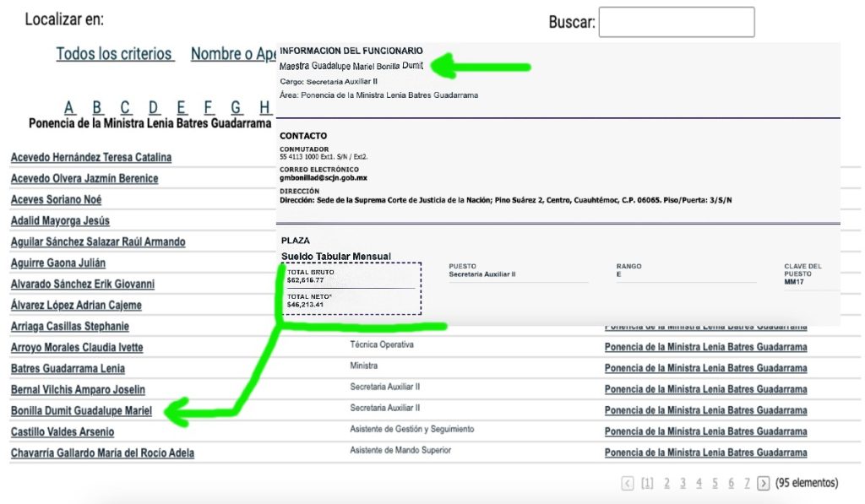Select the 'Nombre o Ape' filter link
Viewport: 865px width, 504px height.
coord(233,54)
